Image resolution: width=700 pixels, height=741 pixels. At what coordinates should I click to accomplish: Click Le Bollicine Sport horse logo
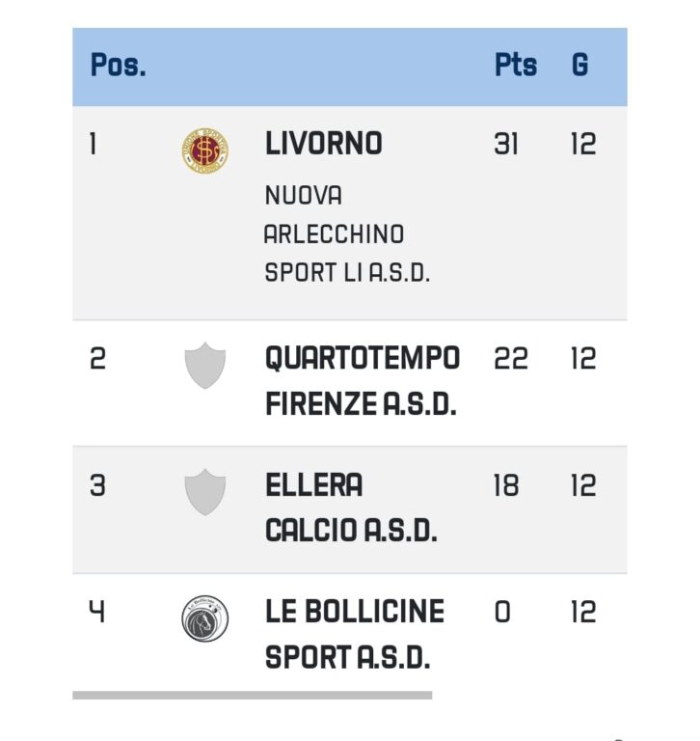click(205, 618)
